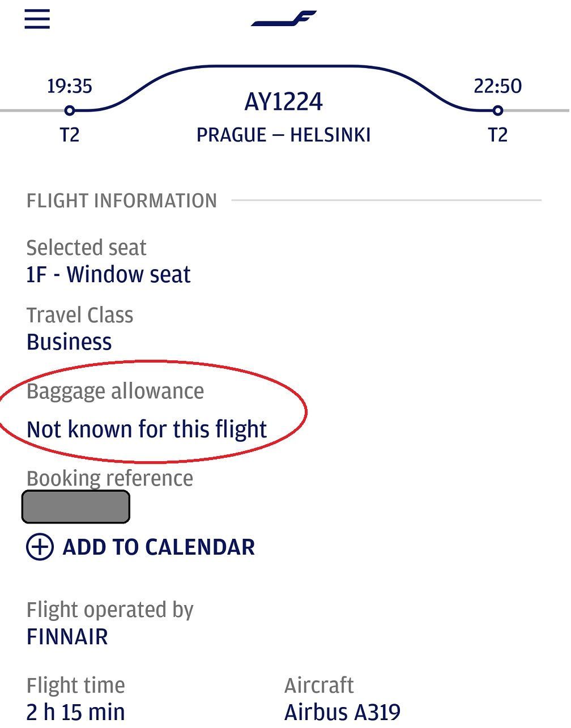Select the PRAGUE — HELSINKI route text
Screen dimensions: 571x728
click(x=284, y=135)
